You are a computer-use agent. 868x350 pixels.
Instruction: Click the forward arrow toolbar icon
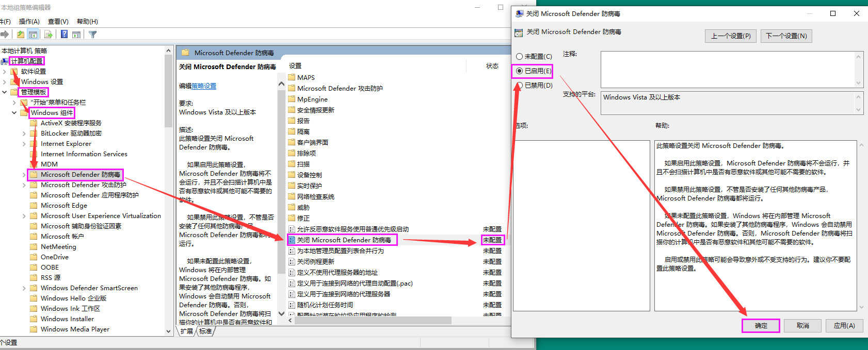5,35
